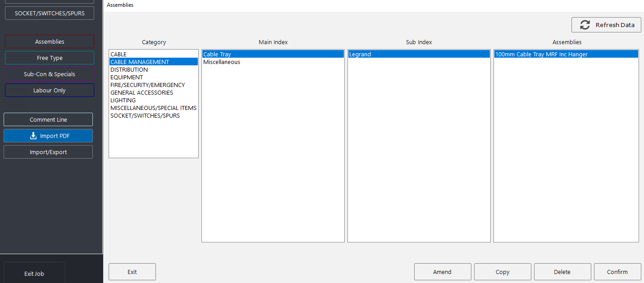
Task: Open Sub-Con & Specials
Action: pyautogui.click(x=49, y=73)
